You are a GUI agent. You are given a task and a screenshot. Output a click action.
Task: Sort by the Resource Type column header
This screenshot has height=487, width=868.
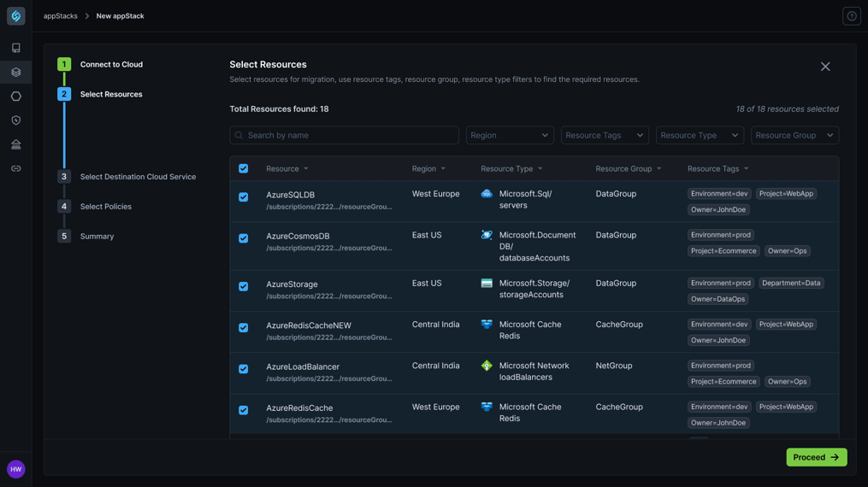coord(511,168)
